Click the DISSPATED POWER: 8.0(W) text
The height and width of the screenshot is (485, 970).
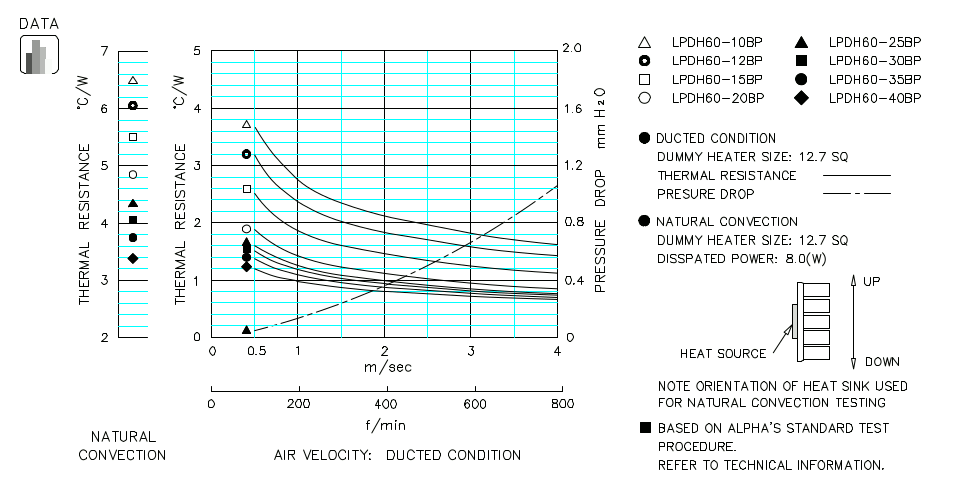point(741,259)
